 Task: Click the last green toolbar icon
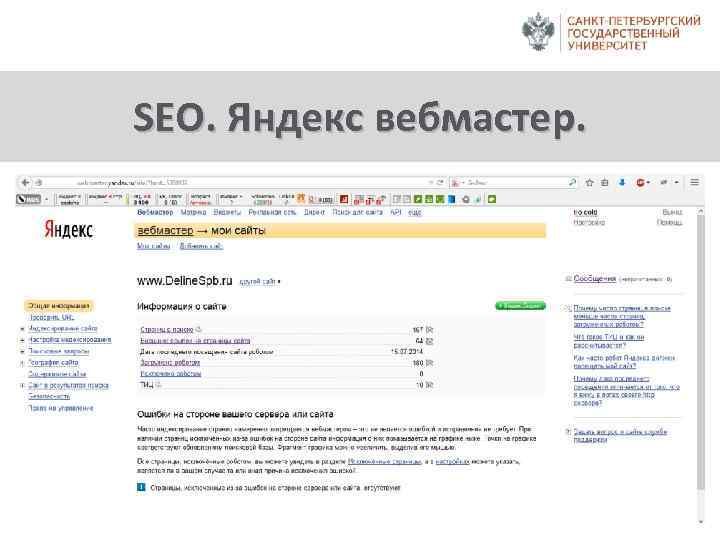(492, 199)
